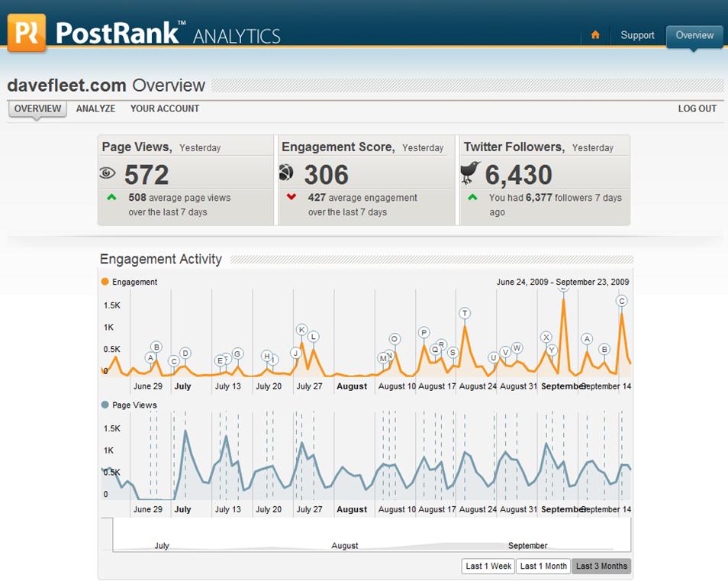
Task: Select marker S on the engagement chart
Action: pos(453,353)
